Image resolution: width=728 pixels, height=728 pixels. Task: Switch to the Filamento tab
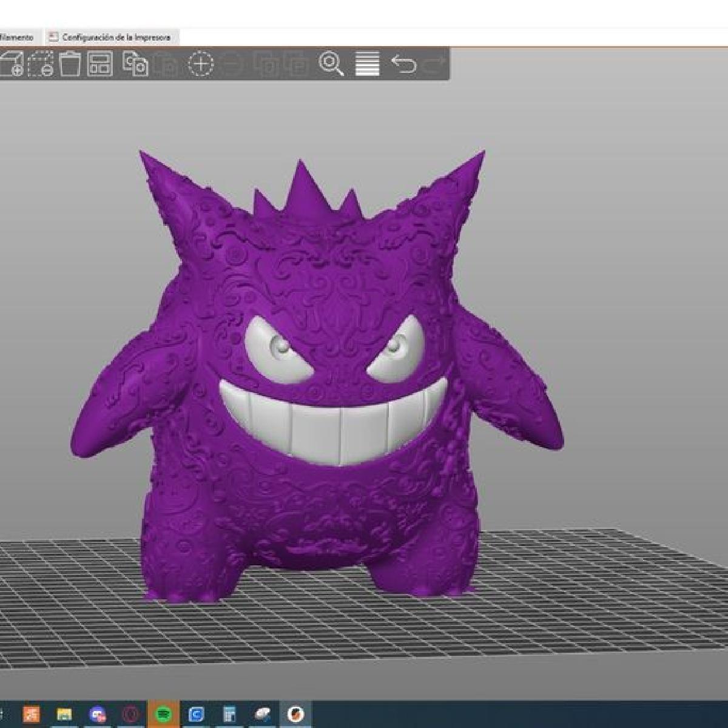[18, 38]
